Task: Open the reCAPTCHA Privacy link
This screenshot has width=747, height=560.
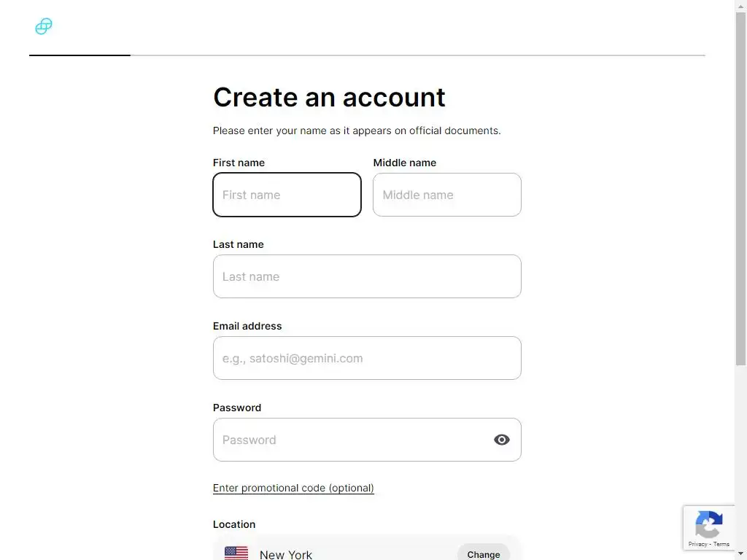Action: (697, 544)
